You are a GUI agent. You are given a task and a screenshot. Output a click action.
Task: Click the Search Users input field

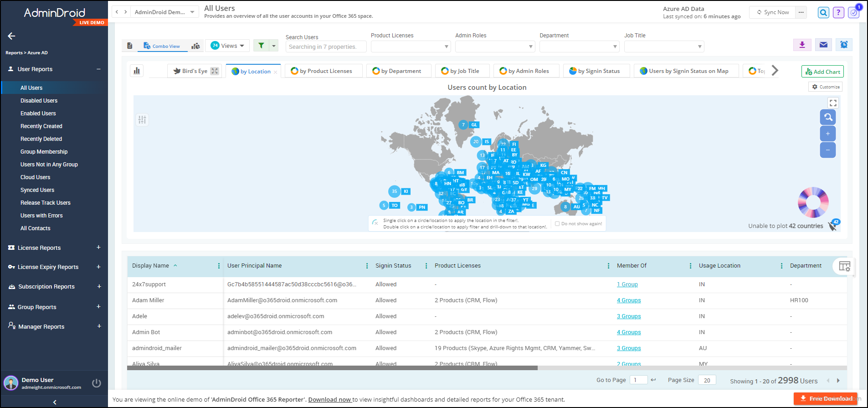tap(327, 46)
